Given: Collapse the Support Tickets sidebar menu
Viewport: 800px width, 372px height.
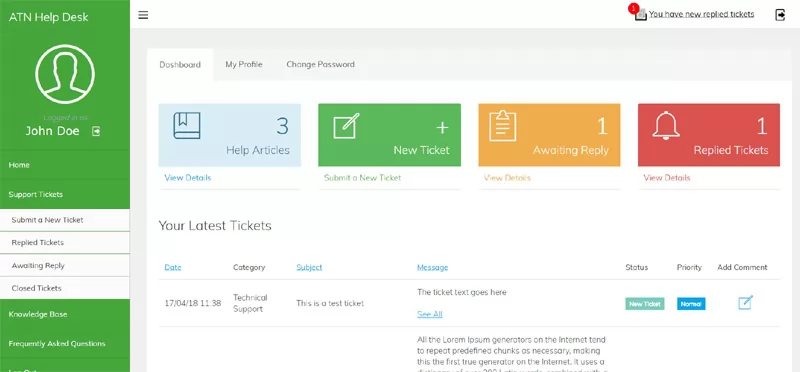Looking at the screenshot, I should (x=65, y=194).
